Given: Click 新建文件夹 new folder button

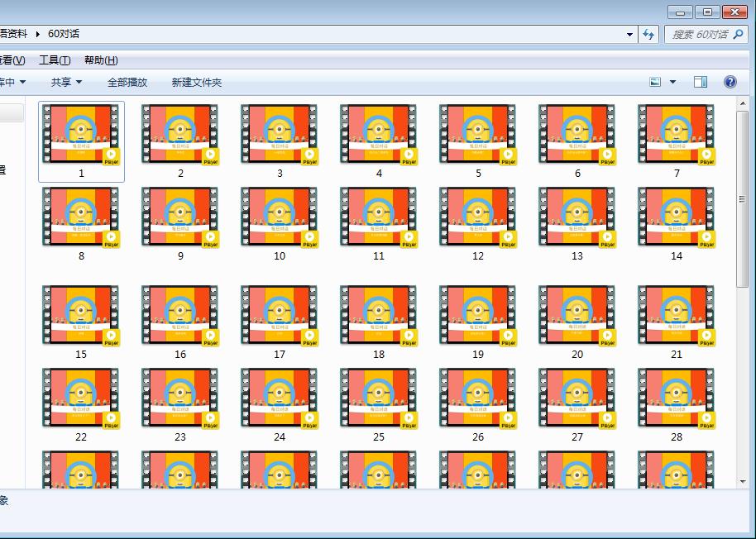Looking at the screenshot, I should pyautogui.click(x=197, y=82).
